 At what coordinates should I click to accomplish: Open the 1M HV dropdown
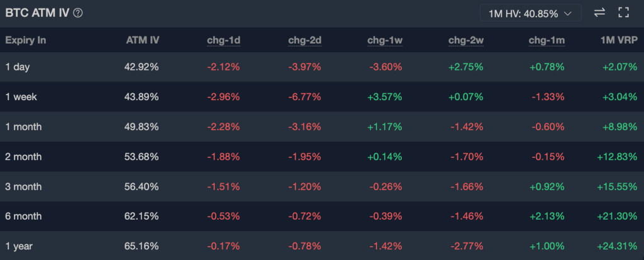coord(530,13)
